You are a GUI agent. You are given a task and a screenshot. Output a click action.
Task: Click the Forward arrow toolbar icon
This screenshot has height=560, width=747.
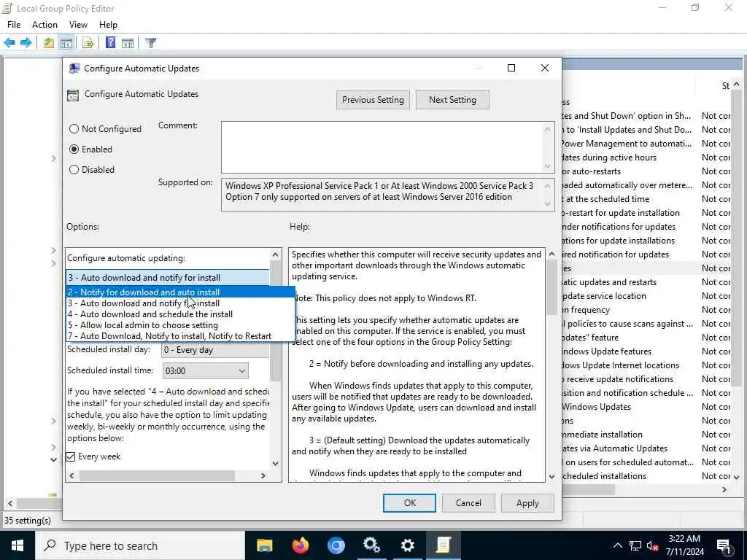click(26, 43)
